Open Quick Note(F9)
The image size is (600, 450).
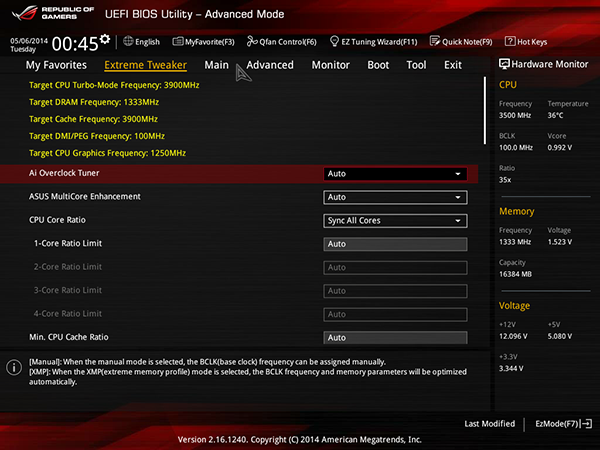[461, 41]
